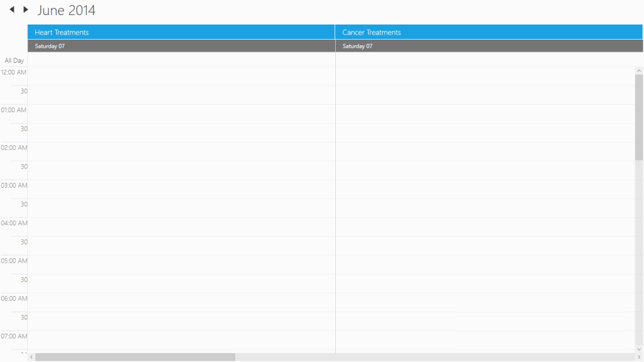Select the 03:00 AM slot in Cancer Treatments
This screenshot has width=644, height=362.
(484, 189)
